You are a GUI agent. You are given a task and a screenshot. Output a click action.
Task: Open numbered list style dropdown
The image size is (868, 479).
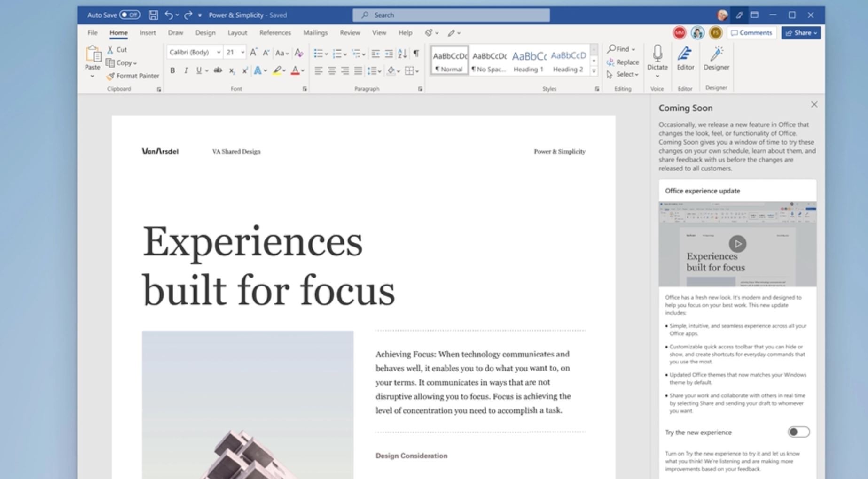[x=345, y=54]
